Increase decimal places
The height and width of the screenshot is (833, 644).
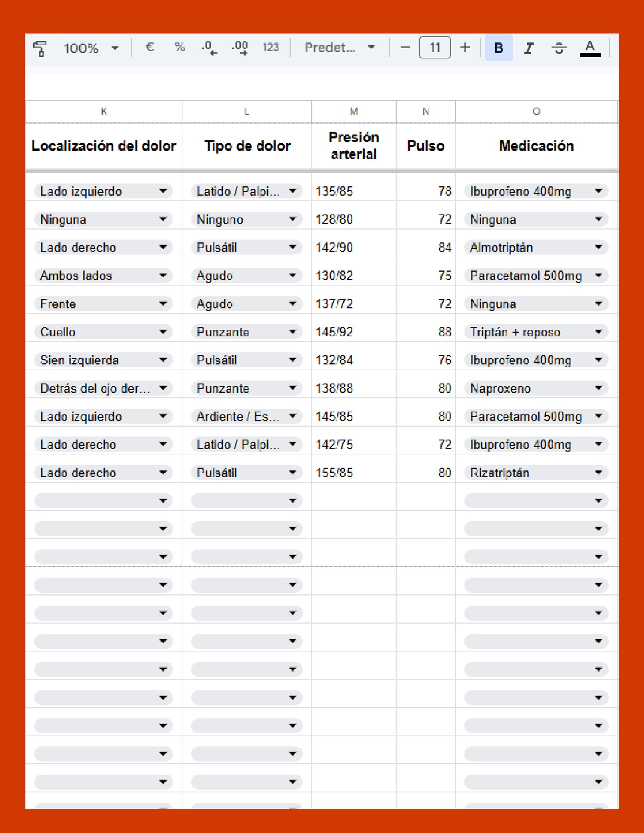pyautogui.click(x=240, y=48)
